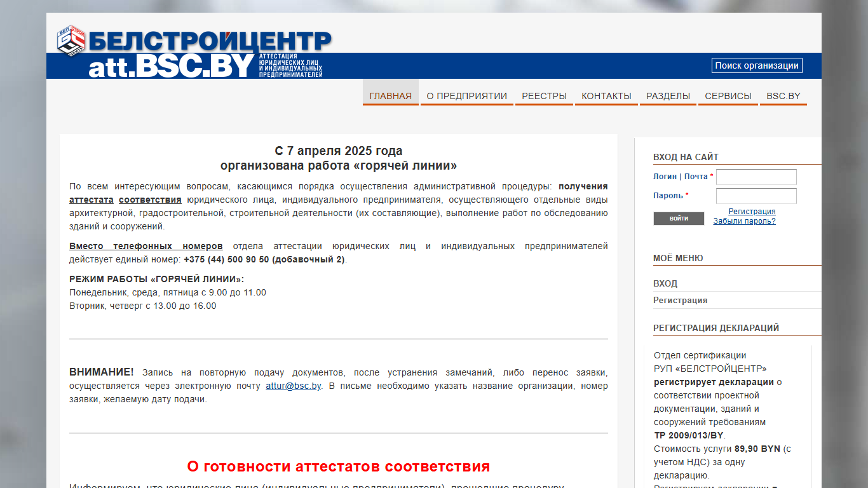Image resolution: width=868 pixels, height=488 pixels.
Task: Open the att.BSC.BY site title banner
Action: (x=172, y=66)
